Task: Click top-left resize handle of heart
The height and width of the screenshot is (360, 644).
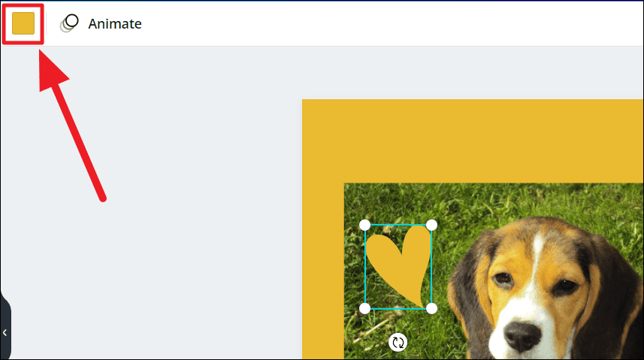Action: pyautogui.click(x=364, y=225)
